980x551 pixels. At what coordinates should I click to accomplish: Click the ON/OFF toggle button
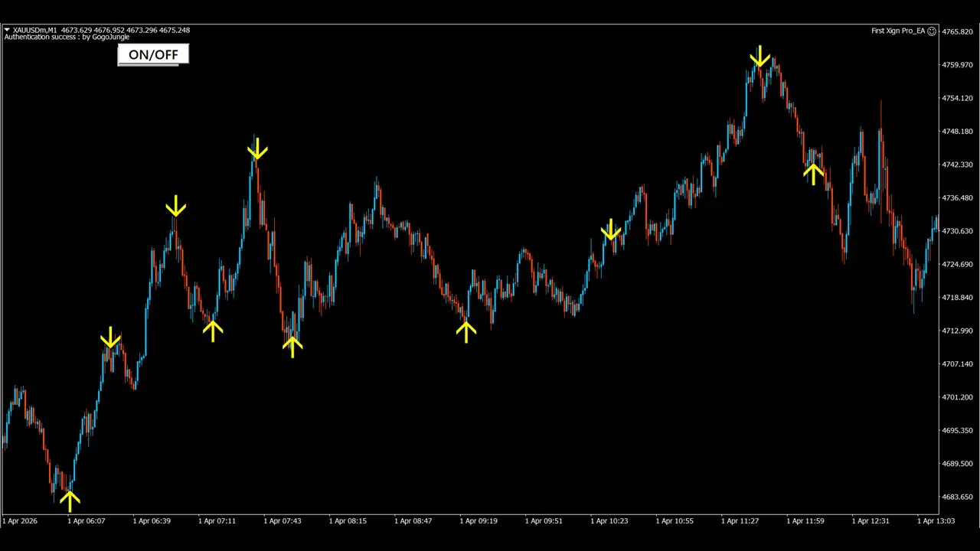(x=153, y=54)
